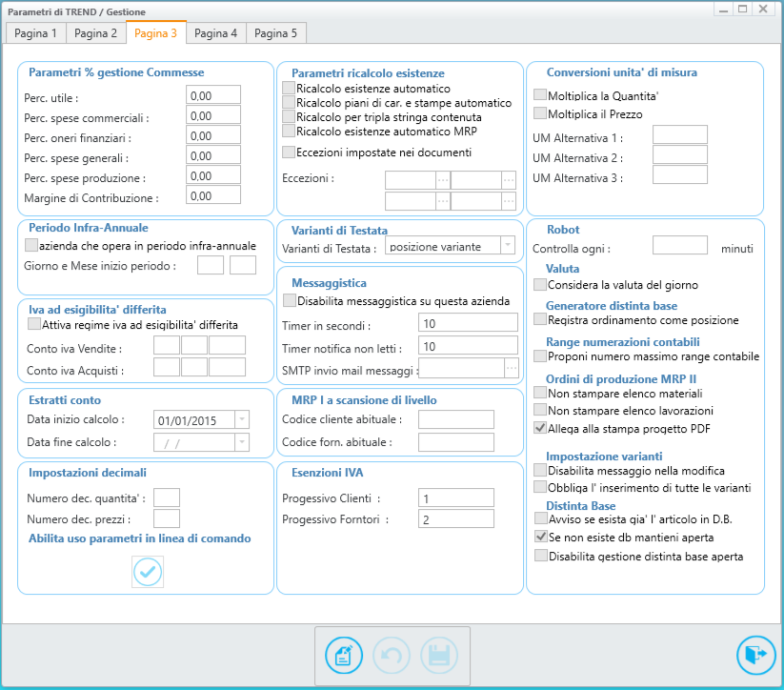Tick Eccezioni impostate nei documenti
The image size is (784, 690).
coord(289,152)
